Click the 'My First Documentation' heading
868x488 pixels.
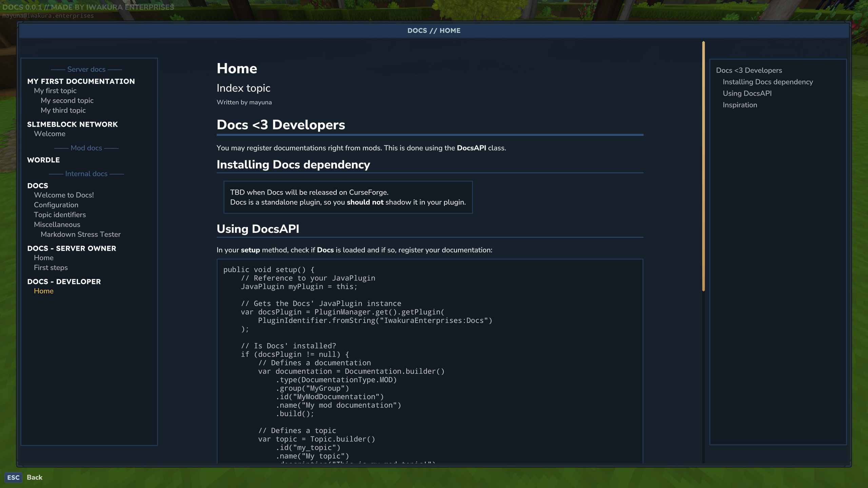pos(81,81)
